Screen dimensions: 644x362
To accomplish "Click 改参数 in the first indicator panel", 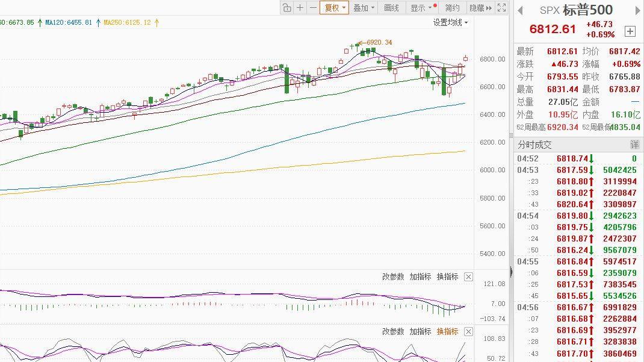I will [393, 277].
